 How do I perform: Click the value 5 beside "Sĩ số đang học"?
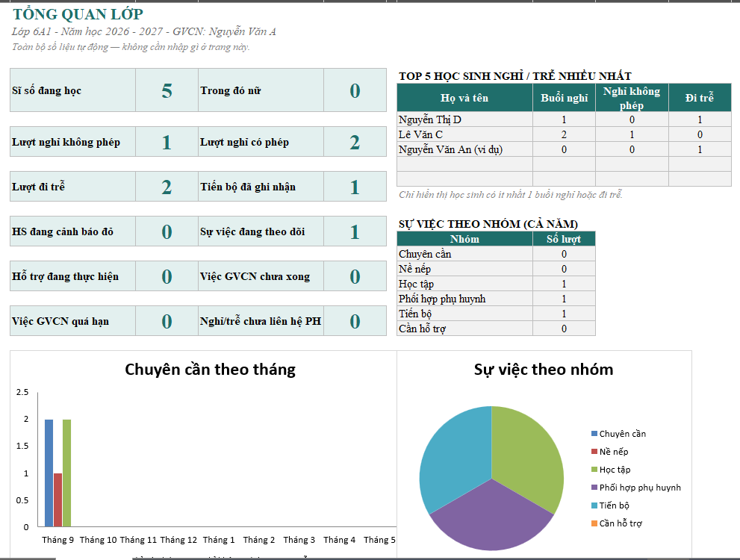(167, 90)
